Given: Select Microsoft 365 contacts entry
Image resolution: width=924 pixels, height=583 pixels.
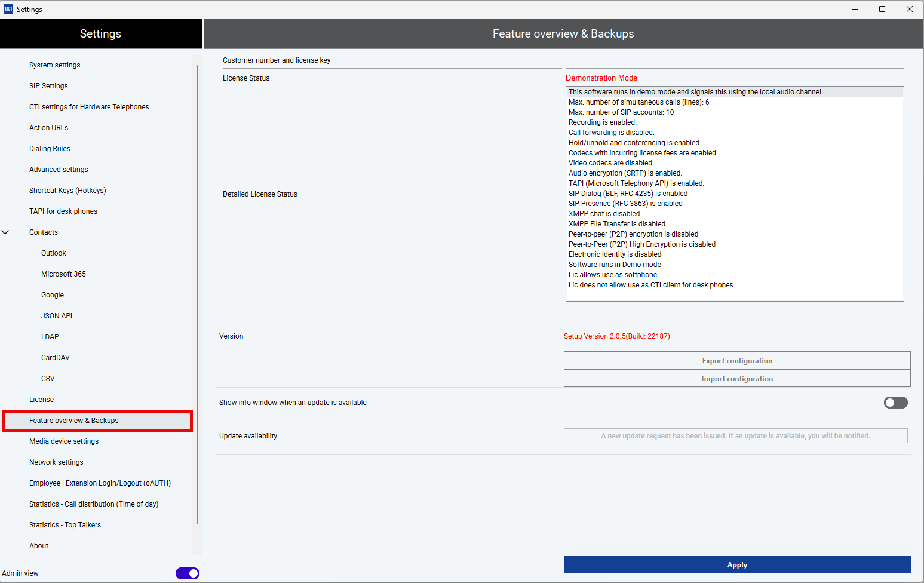Looking at the screenshot, I should click(x=63, y=274).
